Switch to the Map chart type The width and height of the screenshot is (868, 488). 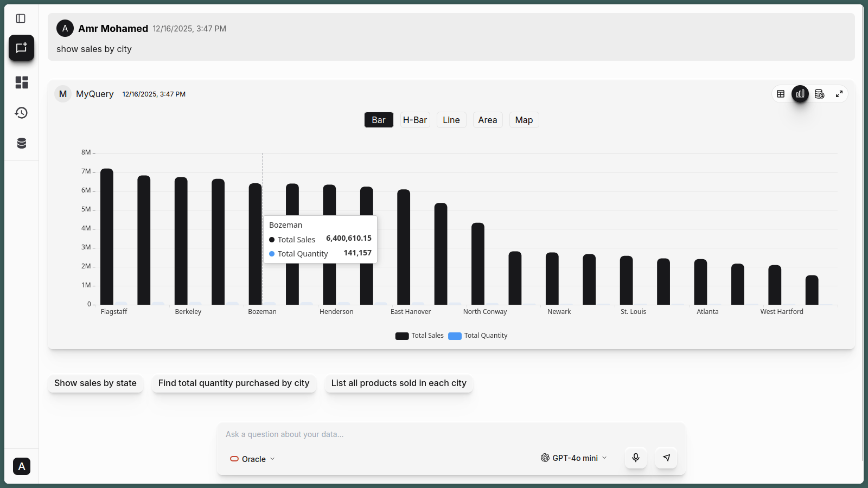(524, 119)
